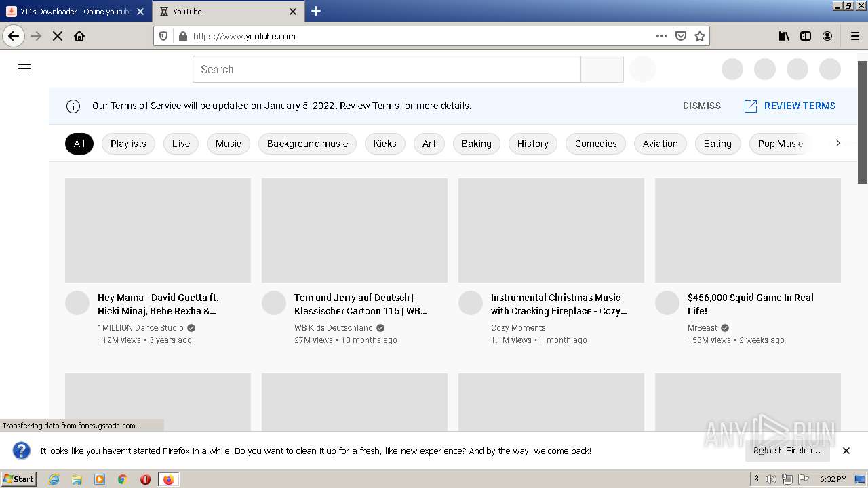Filter by Aviation chip

[660, 144]
